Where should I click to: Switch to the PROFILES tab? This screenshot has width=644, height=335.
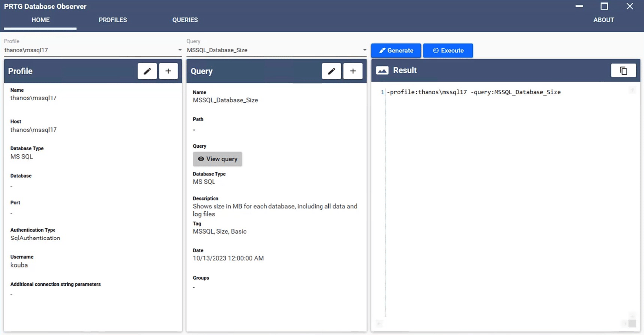[x=112, y=20]
